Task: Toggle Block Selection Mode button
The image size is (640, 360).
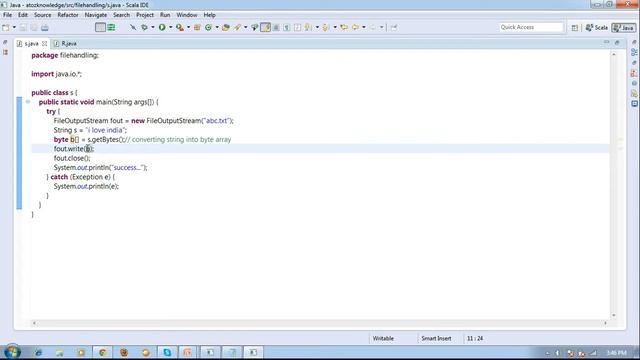Action: coord(276,27)
